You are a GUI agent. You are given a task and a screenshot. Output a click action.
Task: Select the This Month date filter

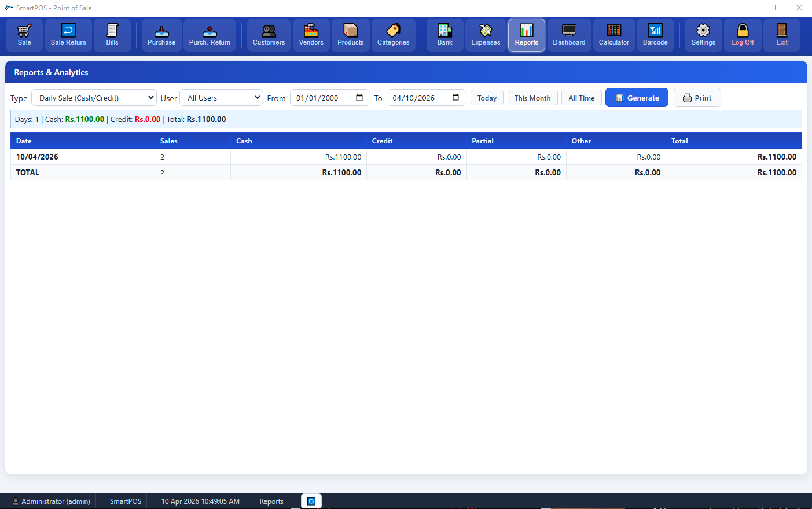[x=532, y=98]
